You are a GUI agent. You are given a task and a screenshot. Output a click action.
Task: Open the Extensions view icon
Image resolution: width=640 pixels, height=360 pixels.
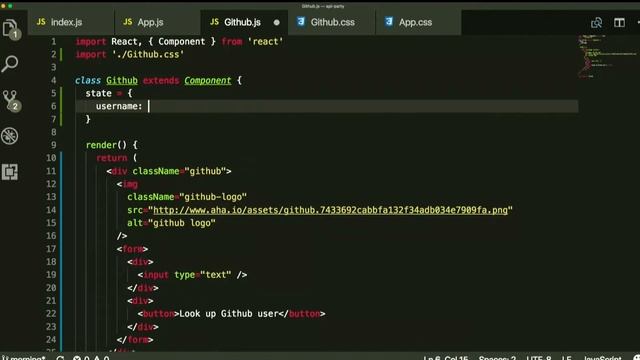[10, 172]
